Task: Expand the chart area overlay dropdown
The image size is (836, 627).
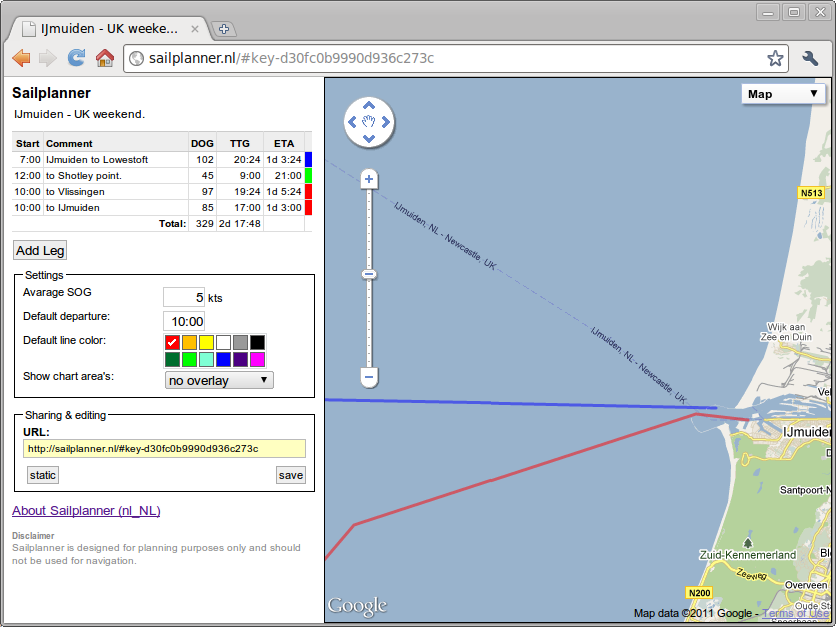Action: point(218,380)
